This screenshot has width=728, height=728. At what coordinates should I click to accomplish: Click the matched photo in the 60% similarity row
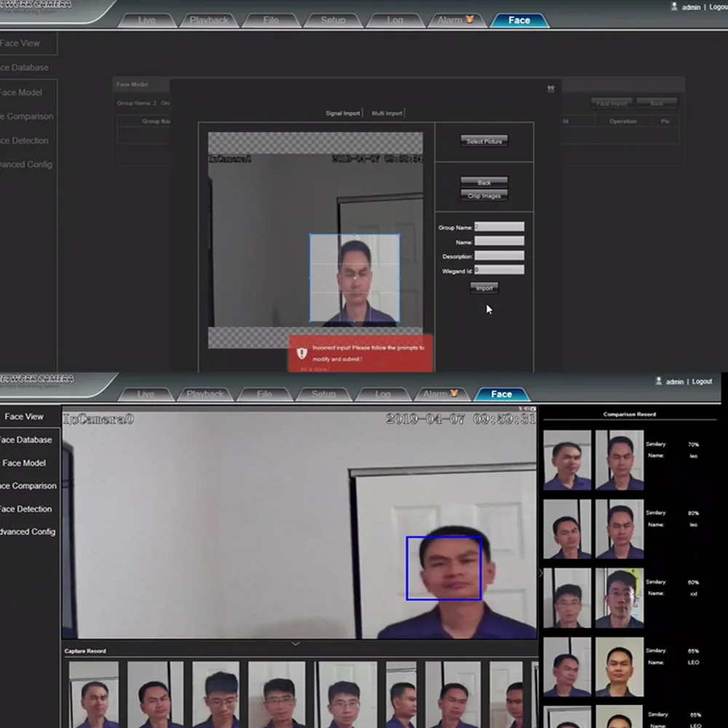coord(620,598)
